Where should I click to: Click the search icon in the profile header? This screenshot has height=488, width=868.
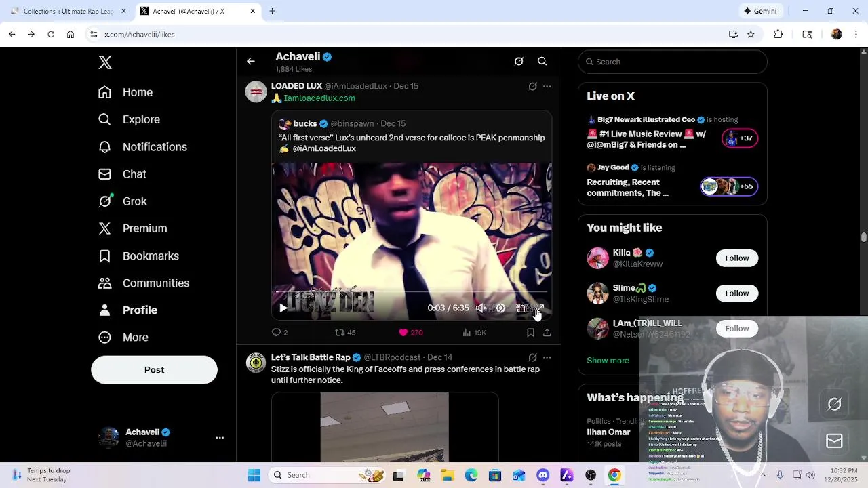542,62
